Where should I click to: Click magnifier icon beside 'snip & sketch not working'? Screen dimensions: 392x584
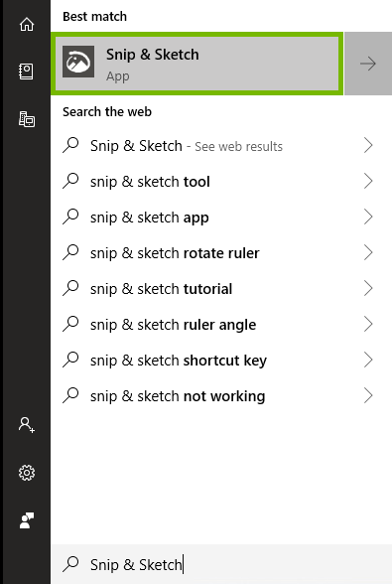[70, 395]
